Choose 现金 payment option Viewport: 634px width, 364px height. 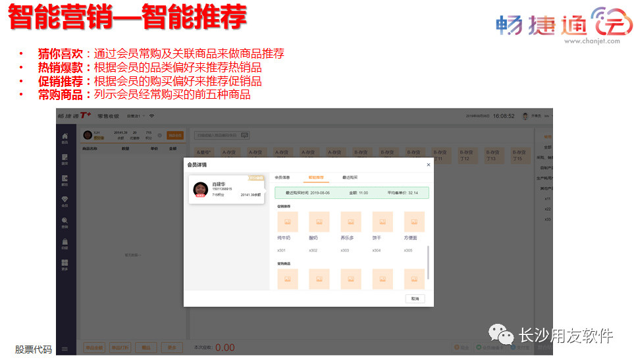point(462,348)
